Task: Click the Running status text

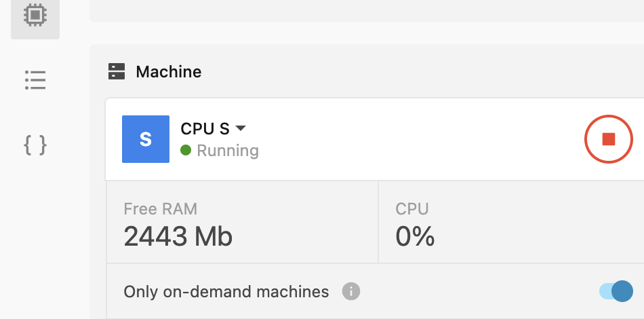Action: tap(228, 151)
